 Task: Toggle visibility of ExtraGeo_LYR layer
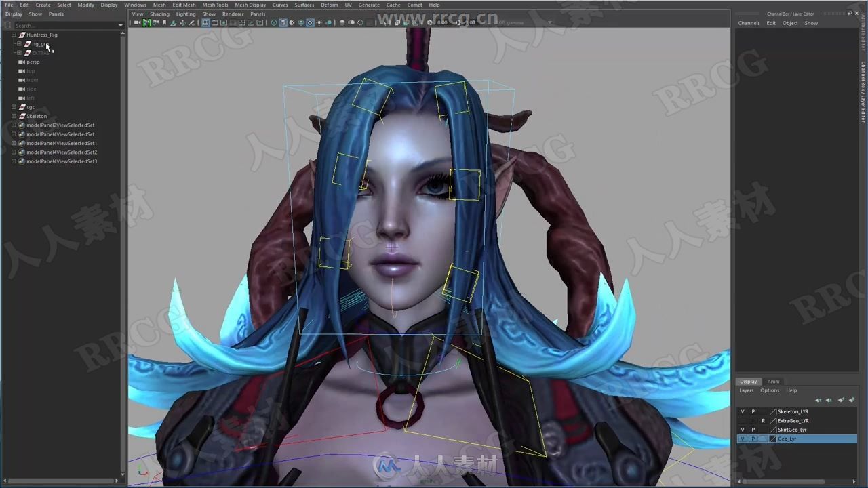pos(743,421)
